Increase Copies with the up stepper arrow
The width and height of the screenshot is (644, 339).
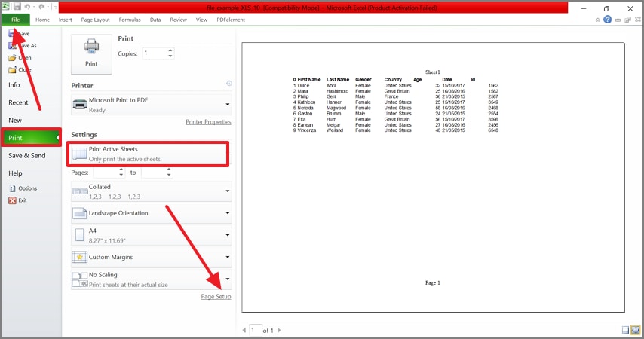[170, 50]
